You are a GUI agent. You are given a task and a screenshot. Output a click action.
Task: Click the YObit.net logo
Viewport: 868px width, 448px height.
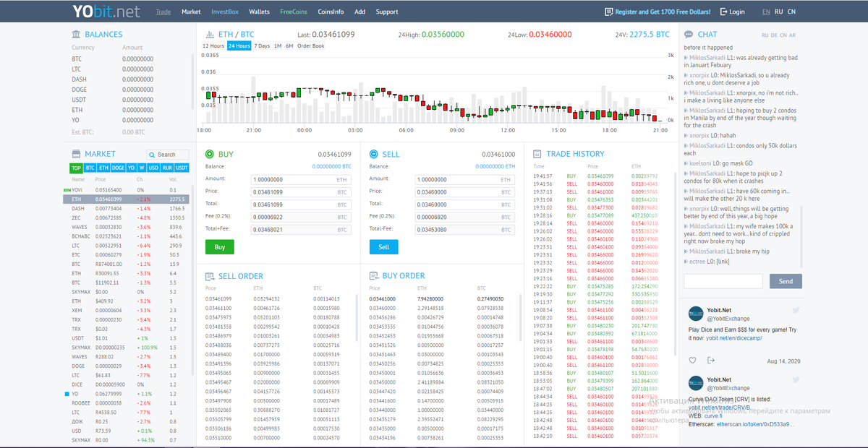click(106, 12)
